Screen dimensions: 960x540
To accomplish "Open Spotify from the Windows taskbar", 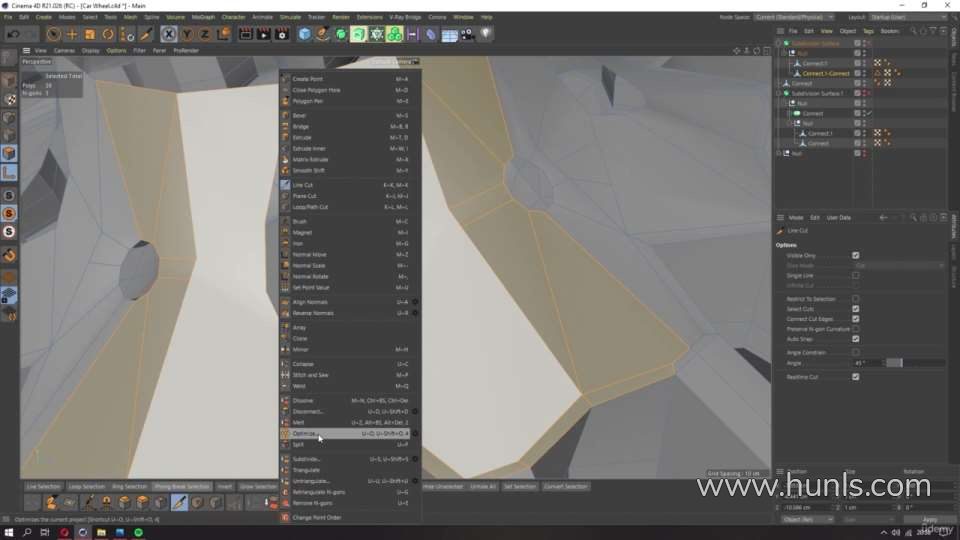I will [138, 532].
